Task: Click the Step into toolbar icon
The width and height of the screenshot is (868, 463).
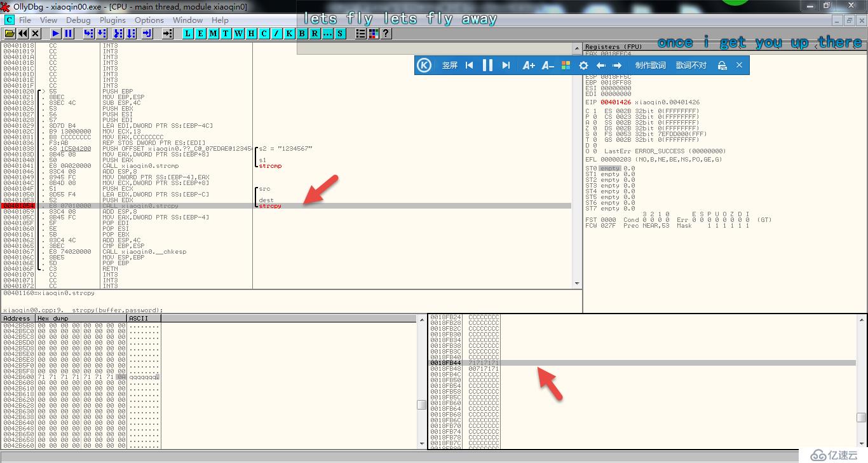Action: (88, 33)
